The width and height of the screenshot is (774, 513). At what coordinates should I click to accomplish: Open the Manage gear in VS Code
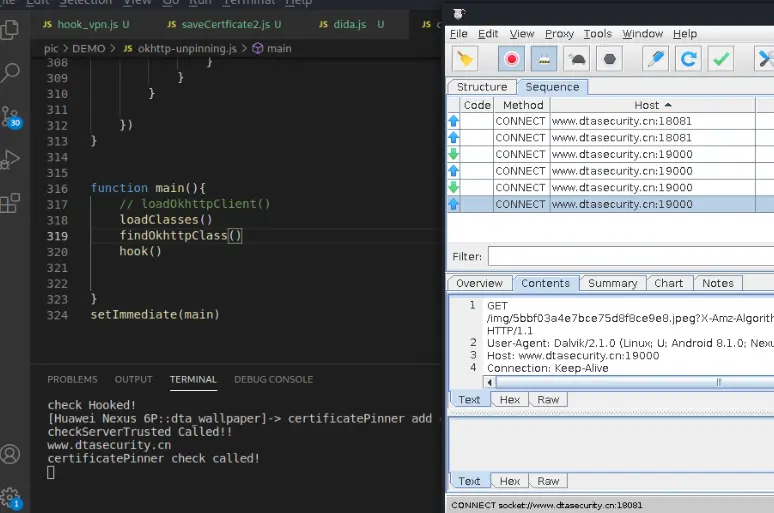[10, 498]
